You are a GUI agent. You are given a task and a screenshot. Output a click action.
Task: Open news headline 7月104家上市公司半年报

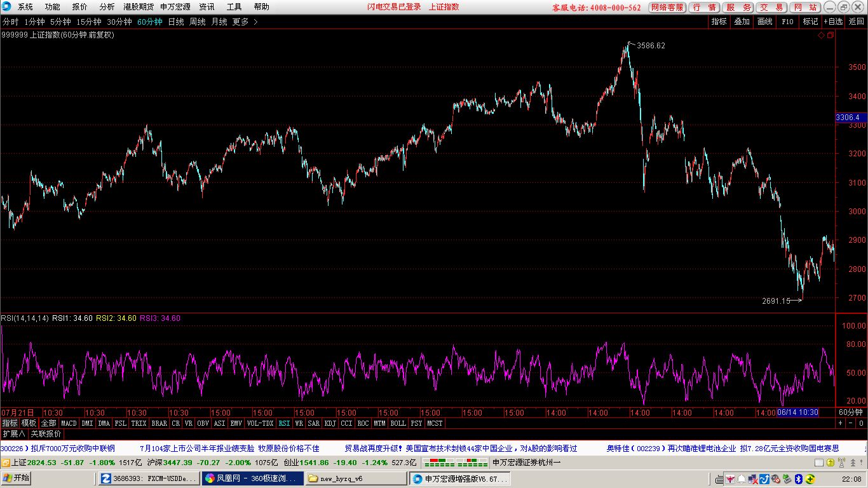pos(229,449)
